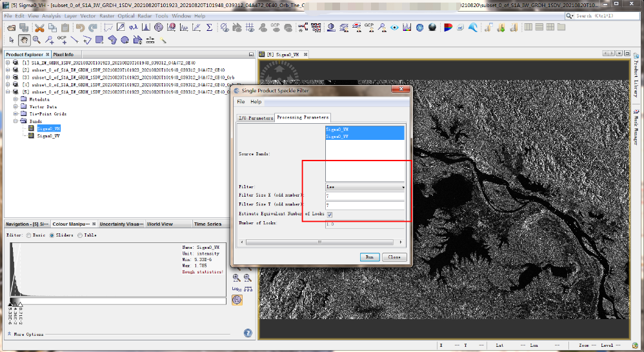
Task: Click the gray middle color slider handle
Action: pyautogui.click(x=15, y=304)
